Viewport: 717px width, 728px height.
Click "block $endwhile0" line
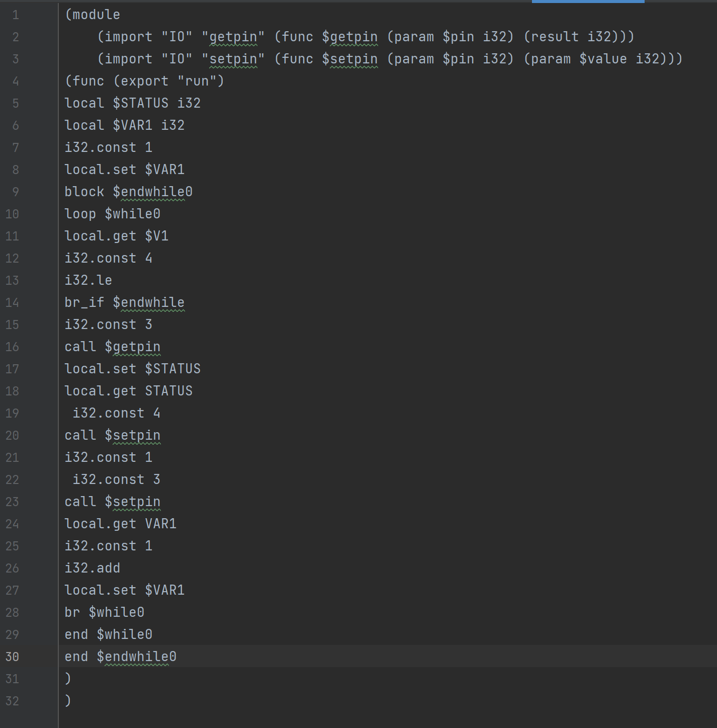[x=129, y=192]
